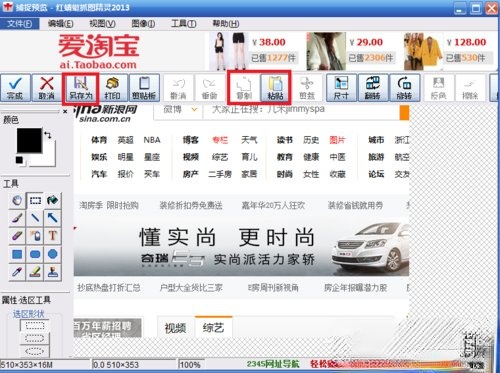Click the ¥38.00 shorts product ad
The image size is (500, 373).
coord(254,51)
